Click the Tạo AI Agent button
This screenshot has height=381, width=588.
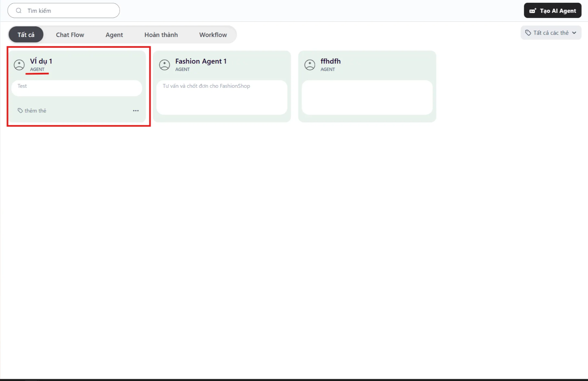coord(552,11)
